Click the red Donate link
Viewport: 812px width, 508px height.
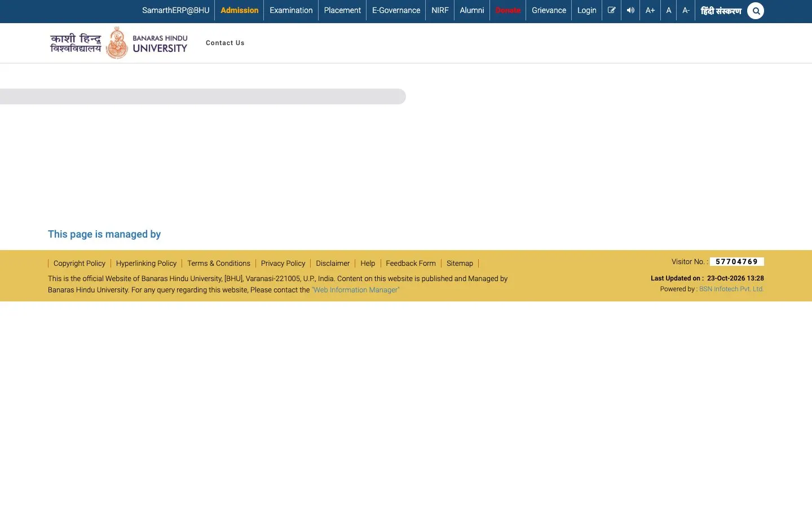pyautogui.click(x=508, y=10)
